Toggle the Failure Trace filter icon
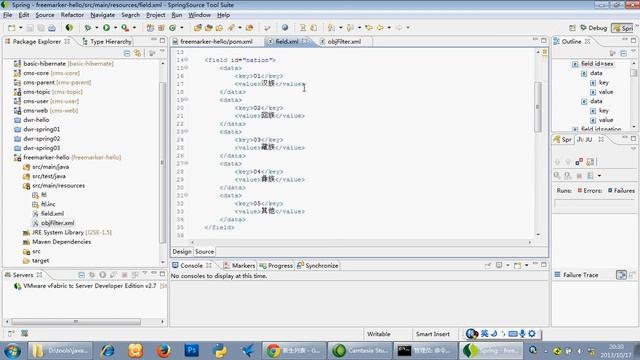Viewport: 640px width, 360px height. (621, 275)
